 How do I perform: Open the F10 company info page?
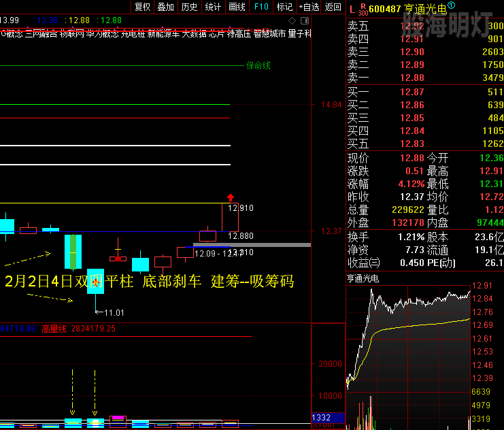click(x=261, y=7)
